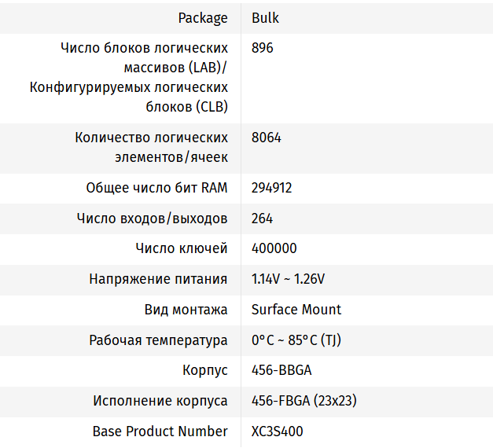Select the "Surface Mount" value

296,310
